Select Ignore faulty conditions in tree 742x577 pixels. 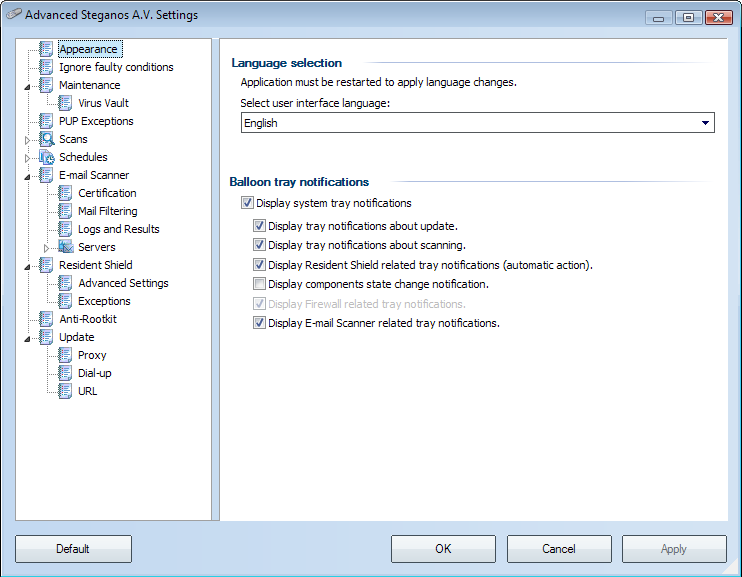pyautogui.click(x=116, y=67)
